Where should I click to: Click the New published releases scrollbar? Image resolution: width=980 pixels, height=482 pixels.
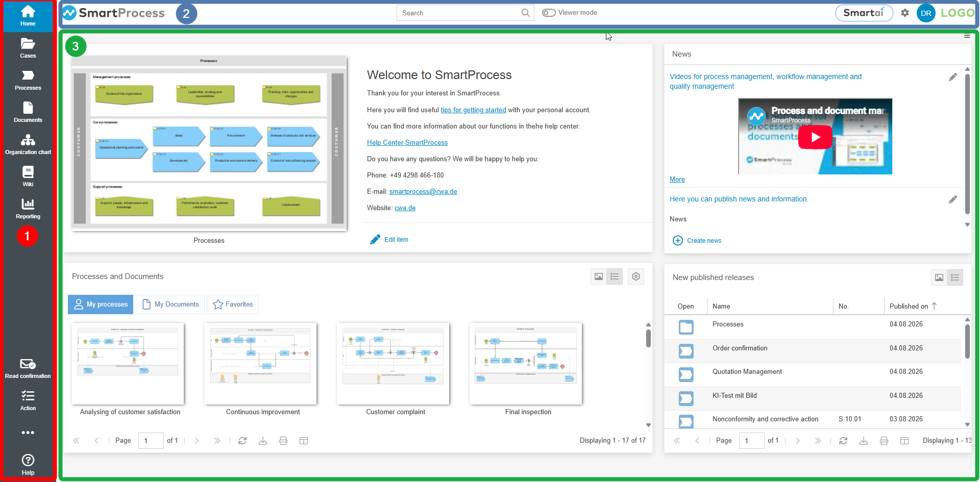pyautogui.click(x=967, y=342)
